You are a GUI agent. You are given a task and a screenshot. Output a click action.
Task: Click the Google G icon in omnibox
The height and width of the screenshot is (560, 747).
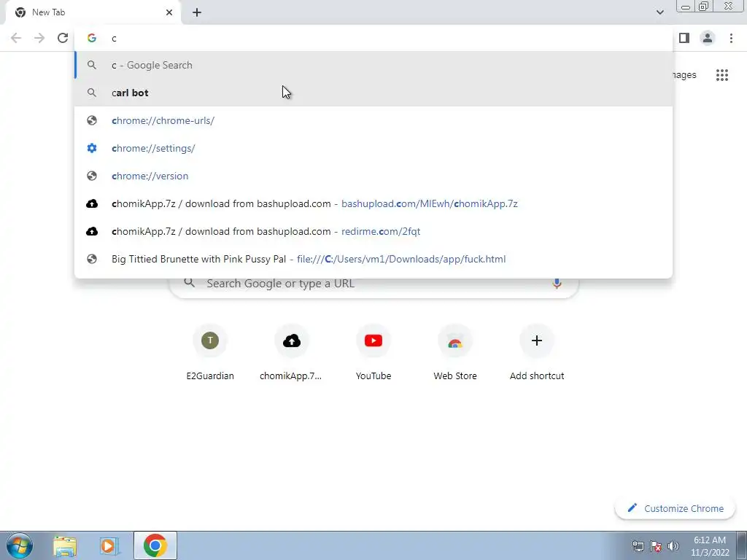pyautogui.click(x=92, y=38)
